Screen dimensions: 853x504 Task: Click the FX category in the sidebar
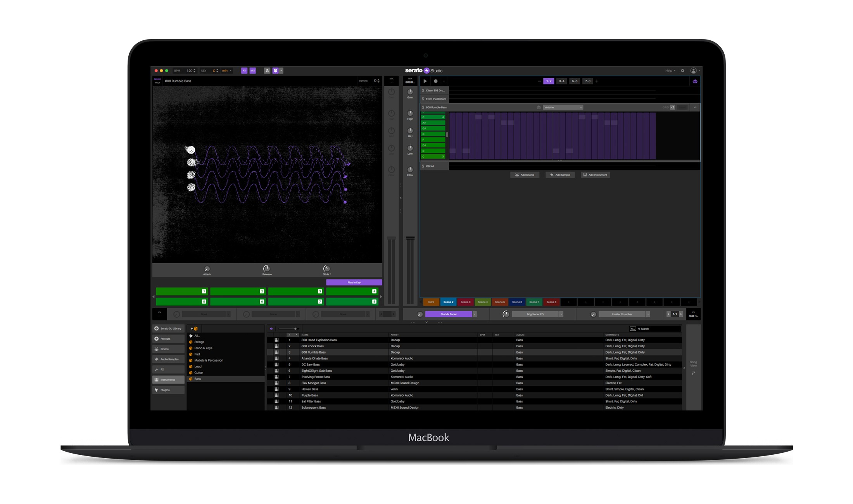(163, 369)
